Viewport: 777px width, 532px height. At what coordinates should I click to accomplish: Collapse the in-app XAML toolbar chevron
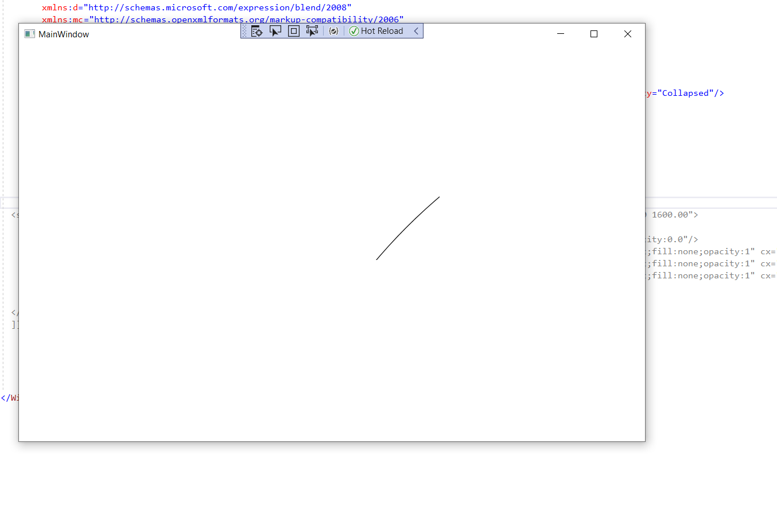coord(416,31)
